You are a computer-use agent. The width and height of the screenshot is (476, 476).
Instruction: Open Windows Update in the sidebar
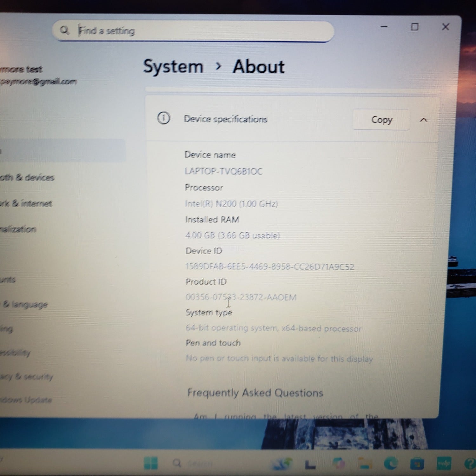tap(26, 400)
